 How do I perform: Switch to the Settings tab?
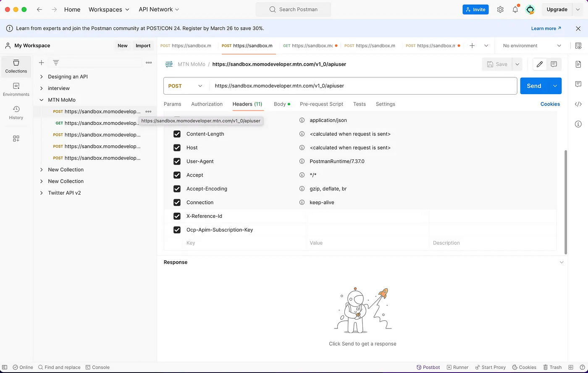pos(385,104)
